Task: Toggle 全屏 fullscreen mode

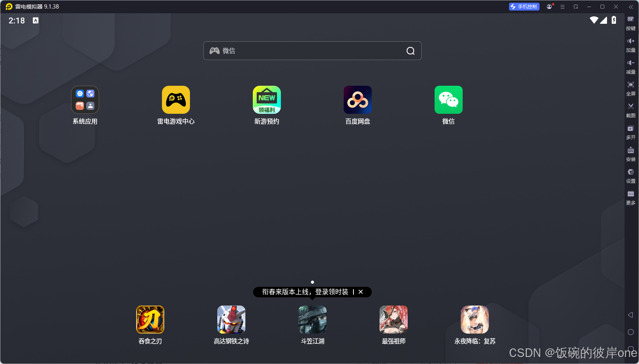Action: (x=631, y=88)
